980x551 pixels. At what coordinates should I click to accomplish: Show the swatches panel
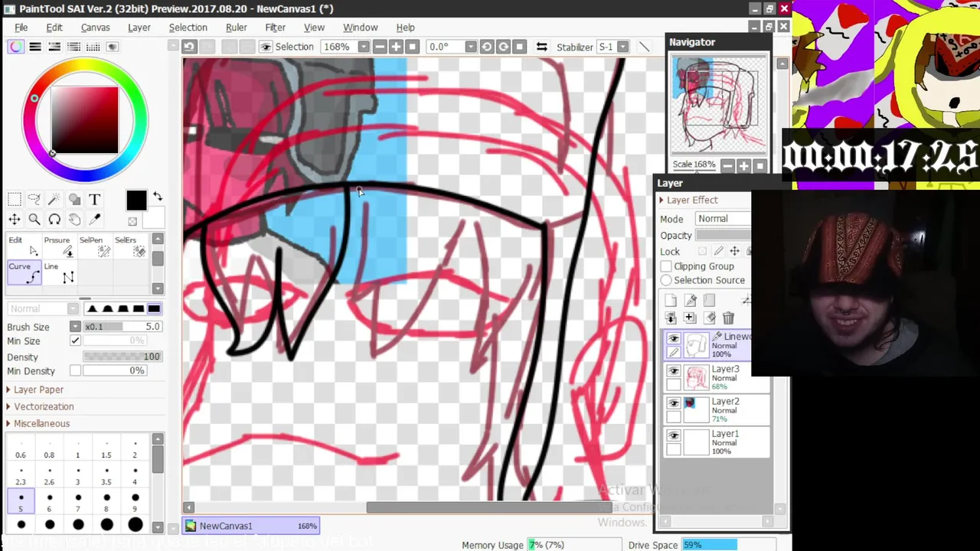(x=93, y=47)
